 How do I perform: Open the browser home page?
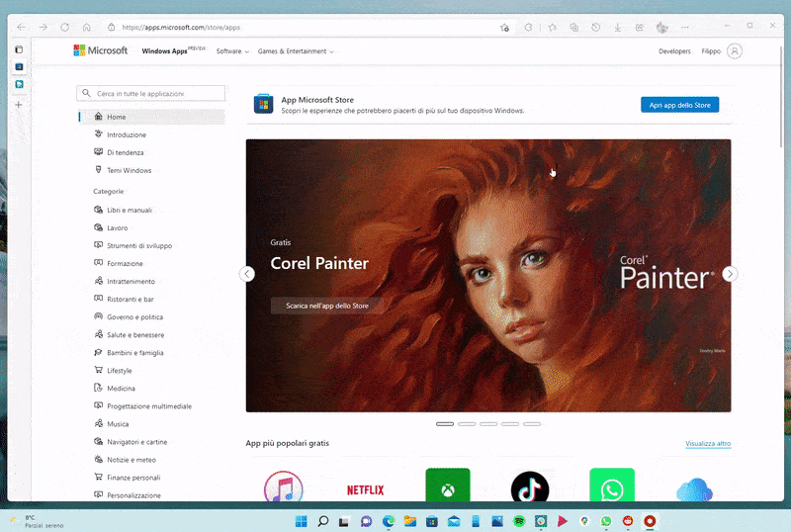pos(87,28)
